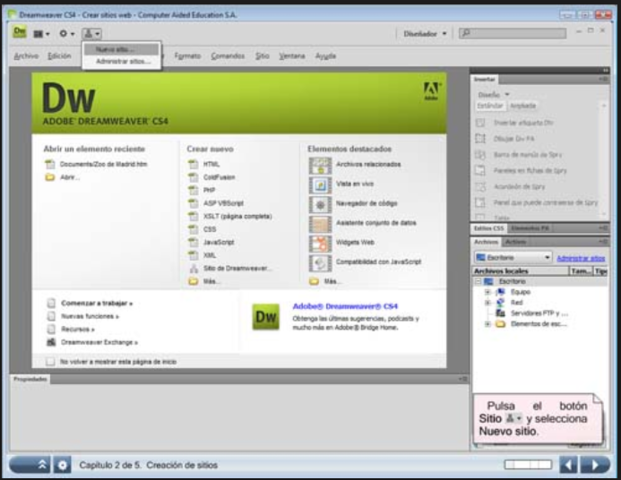Switch to Archivos panel tab

pyautogui.click(x=486, y=242)
